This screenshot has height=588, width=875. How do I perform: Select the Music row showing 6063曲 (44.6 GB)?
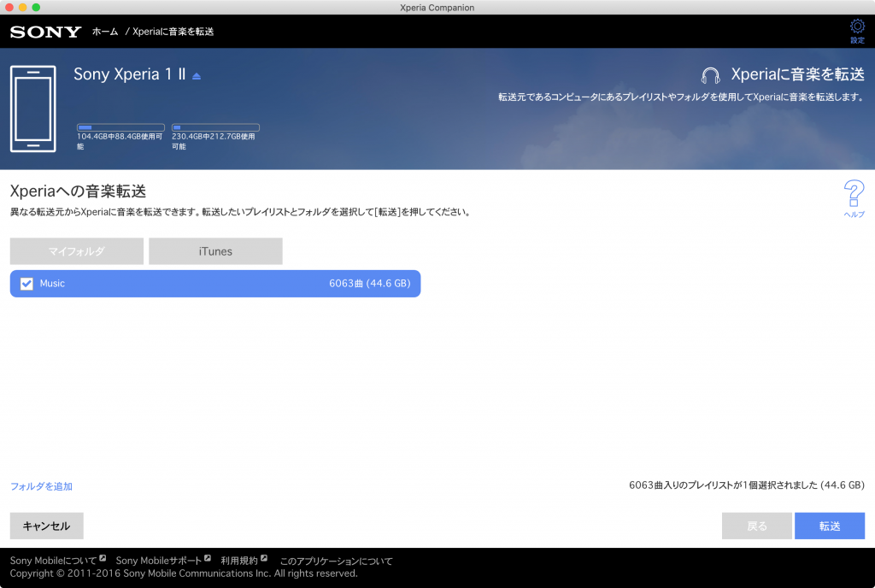[215, 284]
